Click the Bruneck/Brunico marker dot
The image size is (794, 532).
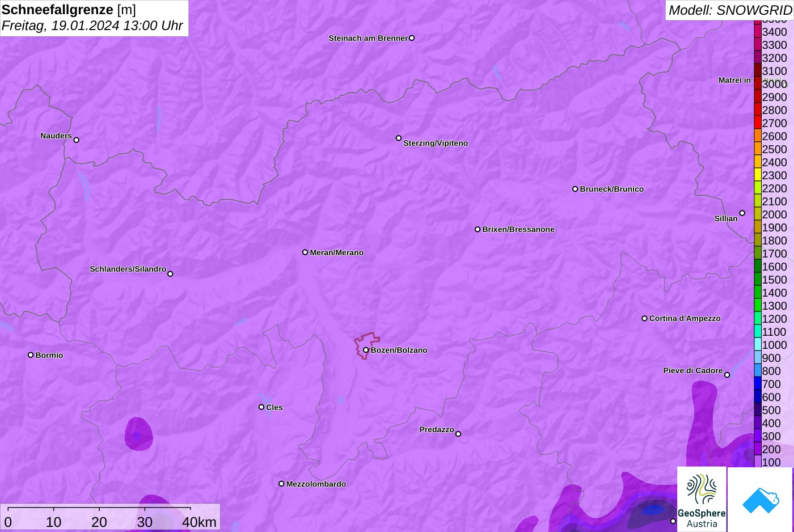click(x=575, y=189)
